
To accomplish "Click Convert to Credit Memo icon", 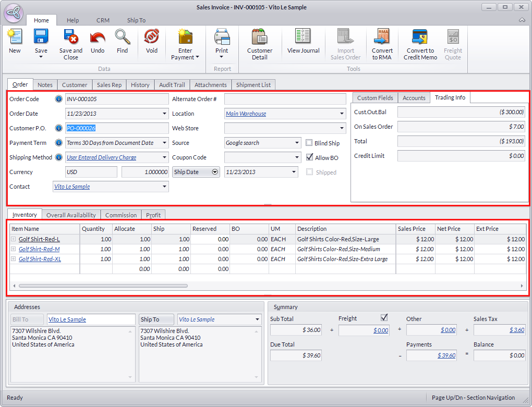I will 420,38.
